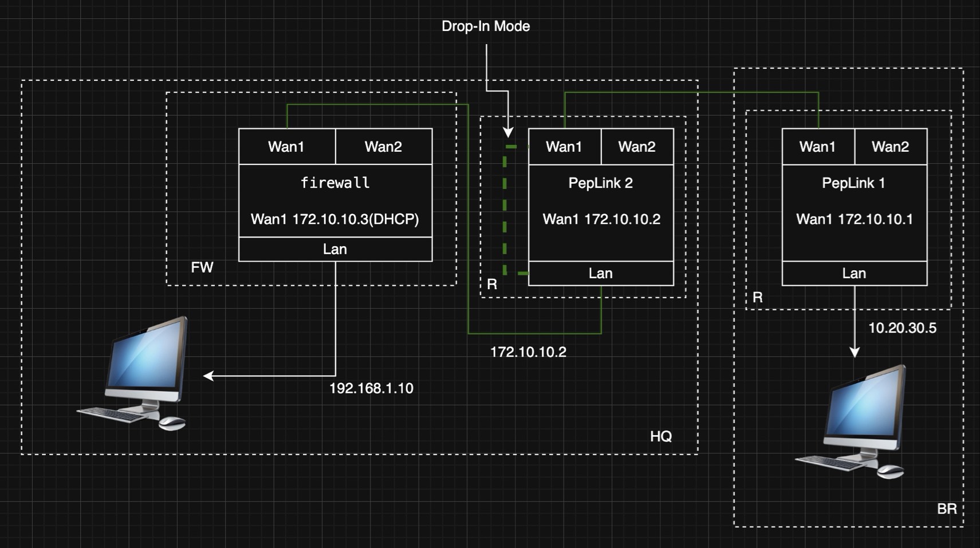
Task: Select the PepLink 1 Wan1 port cell
Action: (x=817, y=147)
